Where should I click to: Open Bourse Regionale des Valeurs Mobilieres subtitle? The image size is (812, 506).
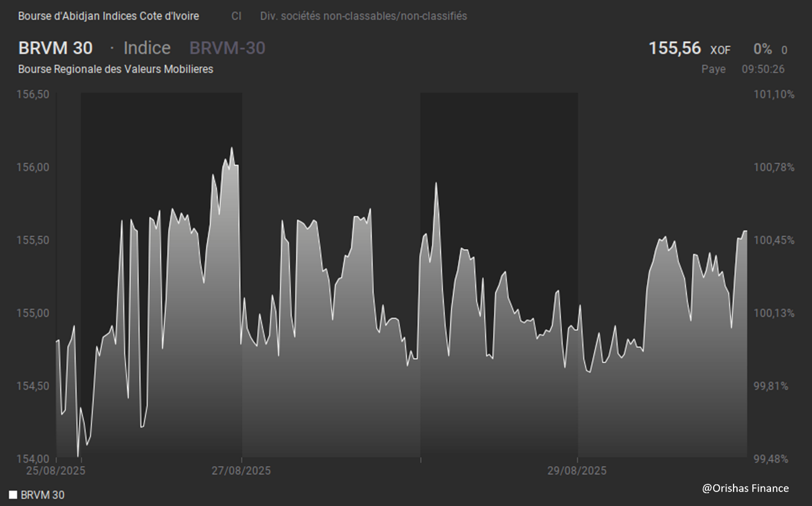pyautogui.click(x=115, y=69)
